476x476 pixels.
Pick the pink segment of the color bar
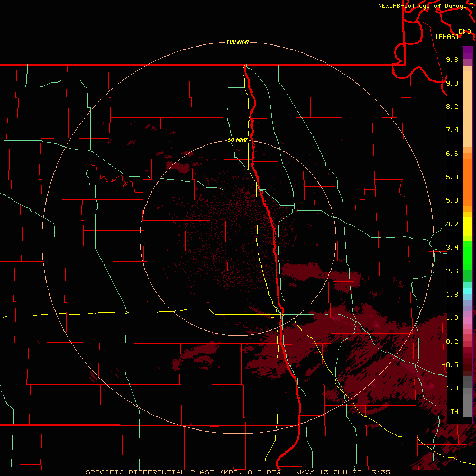(x=467, y=321)
